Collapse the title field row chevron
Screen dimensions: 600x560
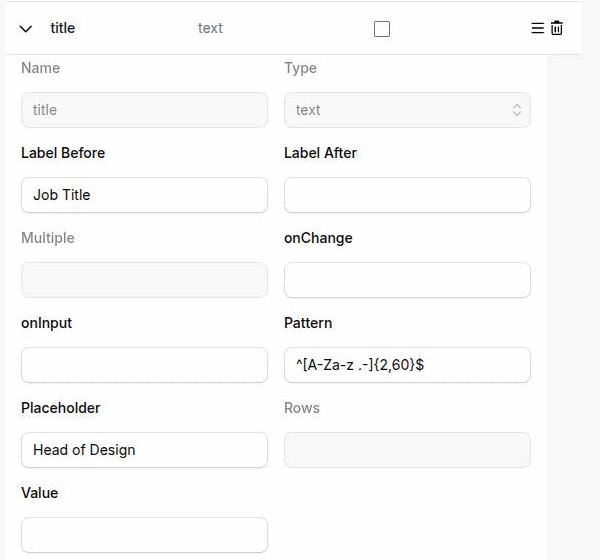click(x=26, y=29)
